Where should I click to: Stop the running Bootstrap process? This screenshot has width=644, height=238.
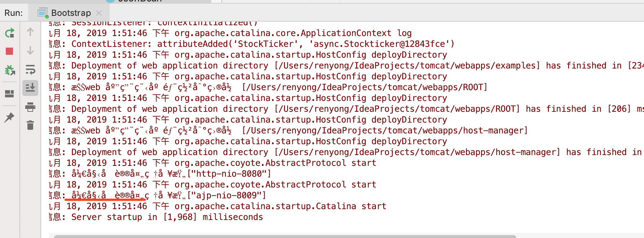tap(9, 51)
